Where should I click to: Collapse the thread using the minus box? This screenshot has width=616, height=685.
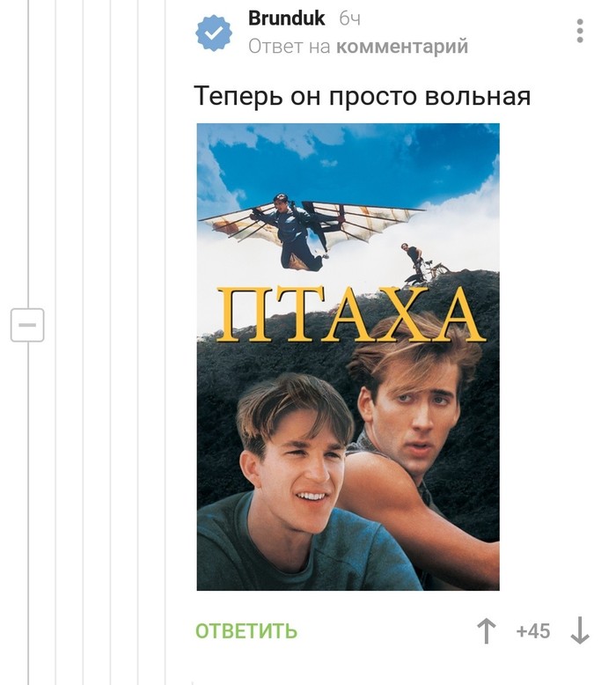tap(27, 325)
